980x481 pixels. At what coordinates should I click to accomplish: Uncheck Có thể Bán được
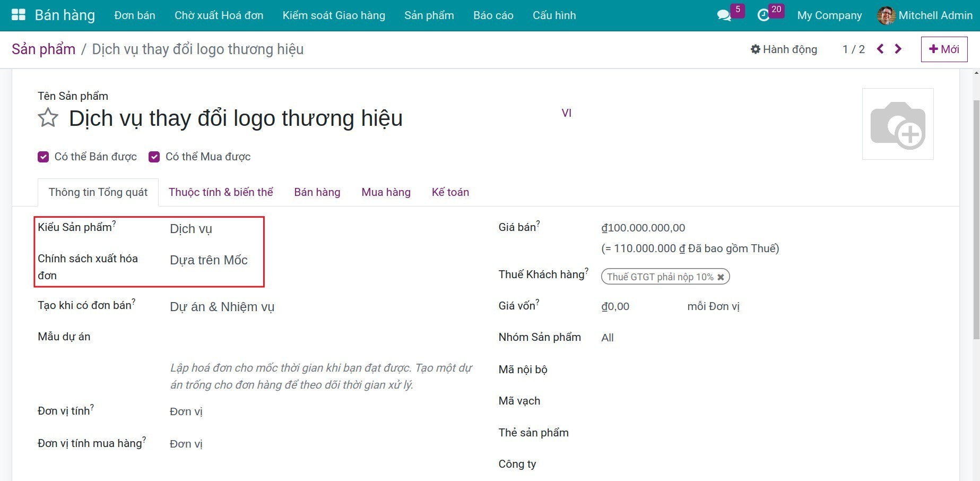[x=43, y=157]
